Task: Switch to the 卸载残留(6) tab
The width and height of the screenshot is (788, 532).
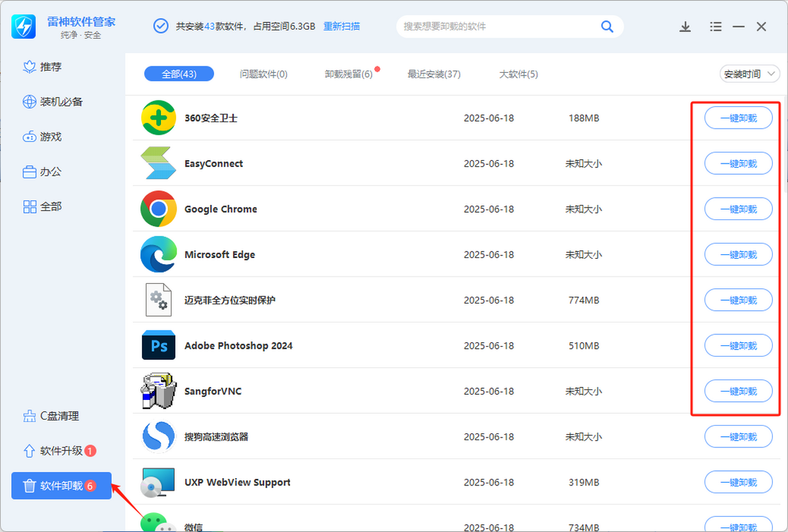Action: click(x=349, y=74)
